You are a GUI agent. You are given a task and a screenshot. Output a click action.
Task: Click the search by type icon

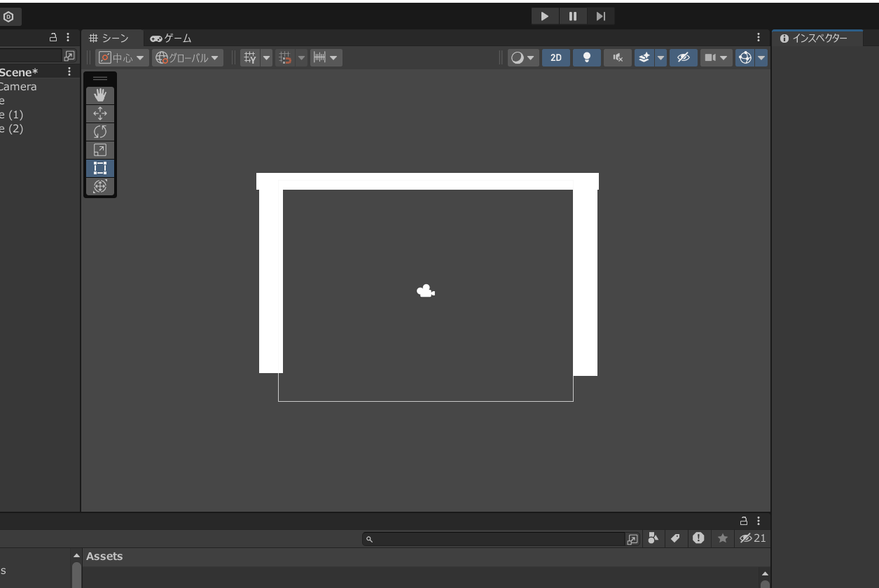(653, 538)
